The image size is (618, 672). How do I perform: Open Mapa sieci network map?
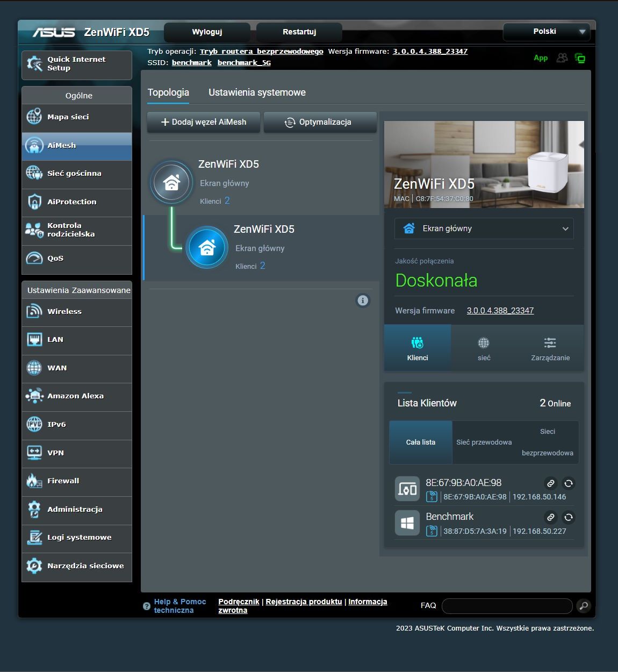pyautogui.click(x=77, y=117)
